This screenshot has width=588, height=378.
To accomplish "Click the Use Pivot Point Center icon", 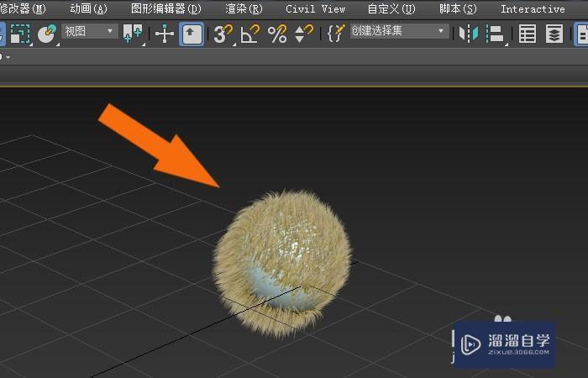I will 133,34.
